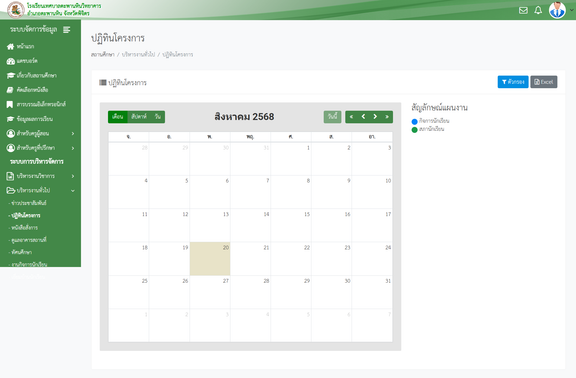Open the third submenu item below project calendar
The image size is (576, 378).
click(24, 228)
